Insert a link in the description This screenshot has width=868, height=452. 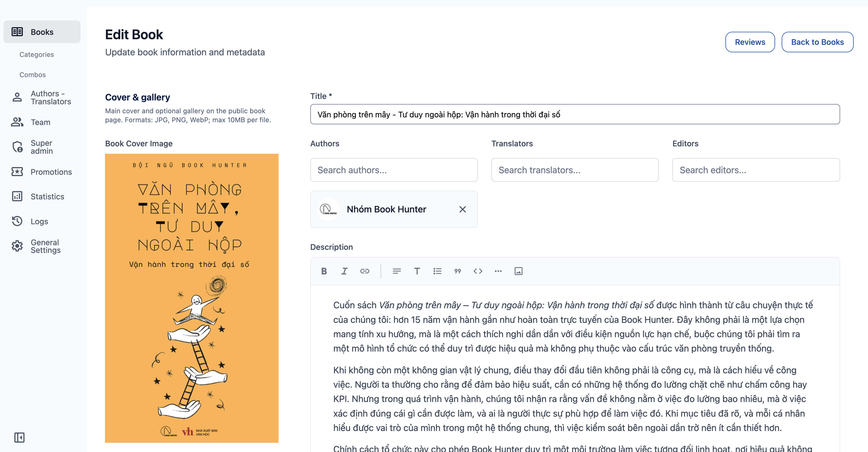[365, 271]
